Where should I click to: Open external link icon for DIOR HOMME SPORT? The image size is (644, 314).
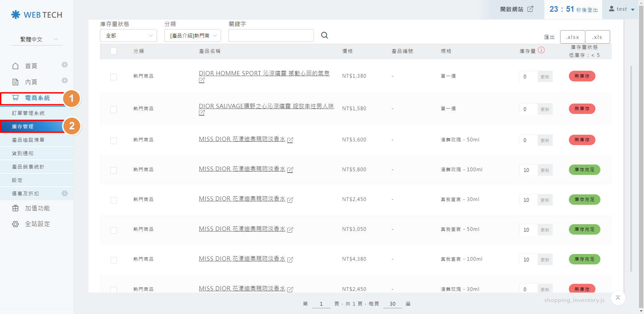(202, 80)
